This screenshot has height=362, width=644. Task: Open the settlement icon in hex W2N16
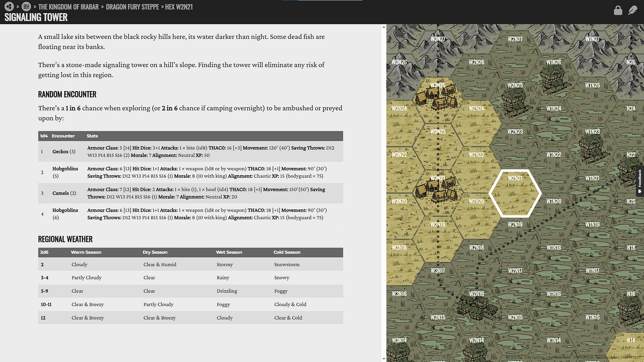click(x=476, y=308)
